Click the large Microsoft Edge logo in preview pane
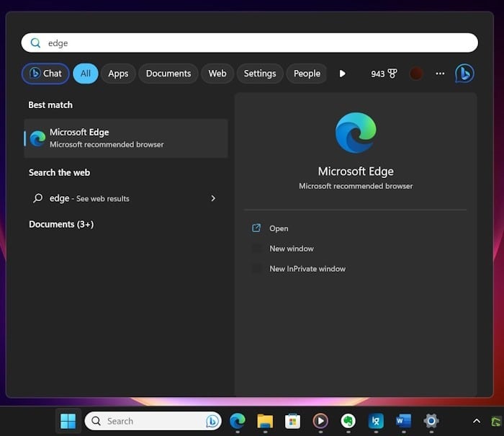 pos(356,133)
